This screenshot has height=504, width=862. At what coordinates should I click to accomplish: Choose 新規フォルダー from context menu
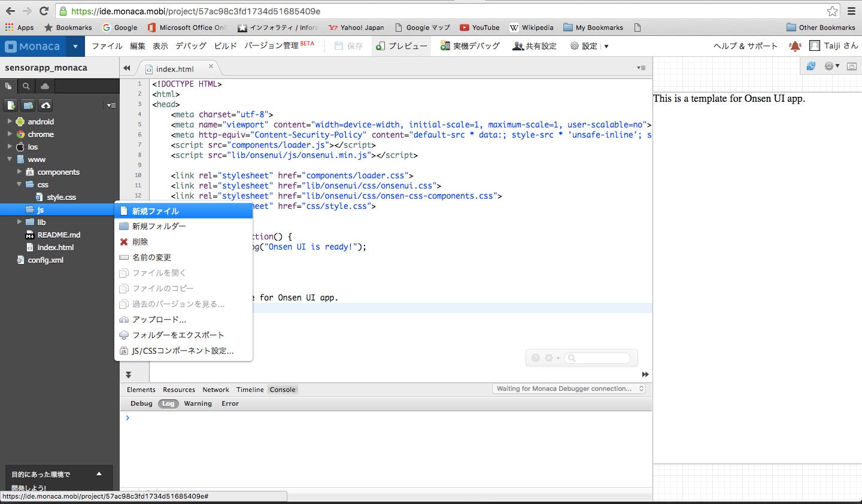coord(184,226)
